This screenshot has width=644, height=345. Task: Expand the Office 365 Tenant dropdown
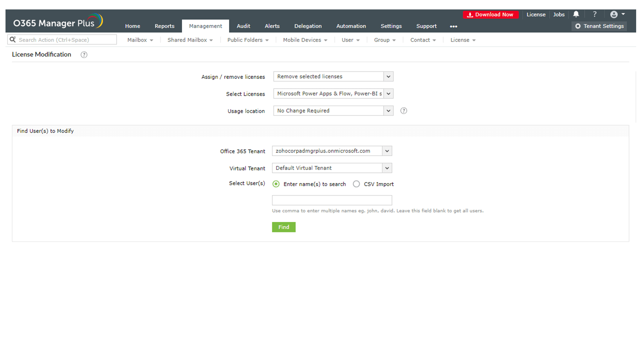(332, 151)
